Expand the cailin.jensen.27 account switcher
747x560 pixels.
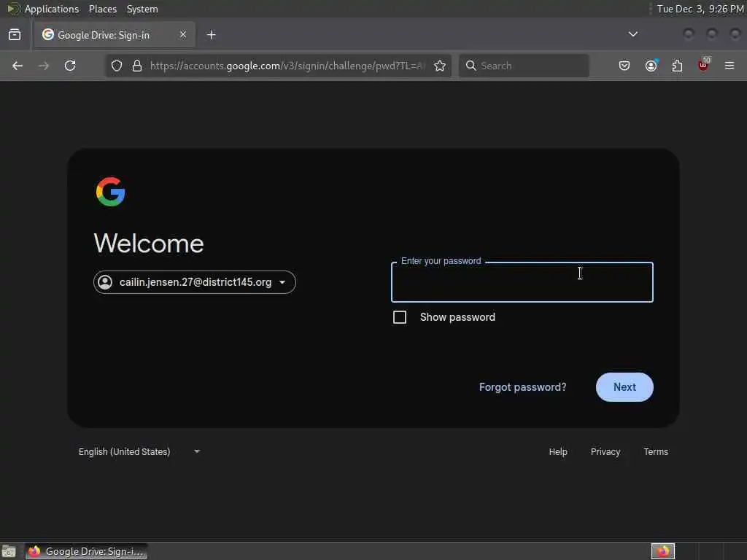coord(194,282)
